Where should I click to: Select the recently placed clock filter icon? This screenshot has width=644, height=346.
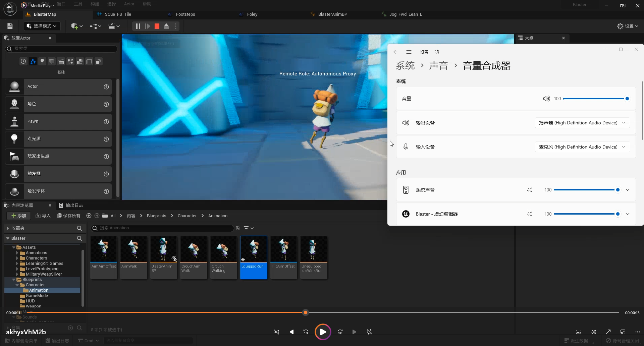pos(23,61)
